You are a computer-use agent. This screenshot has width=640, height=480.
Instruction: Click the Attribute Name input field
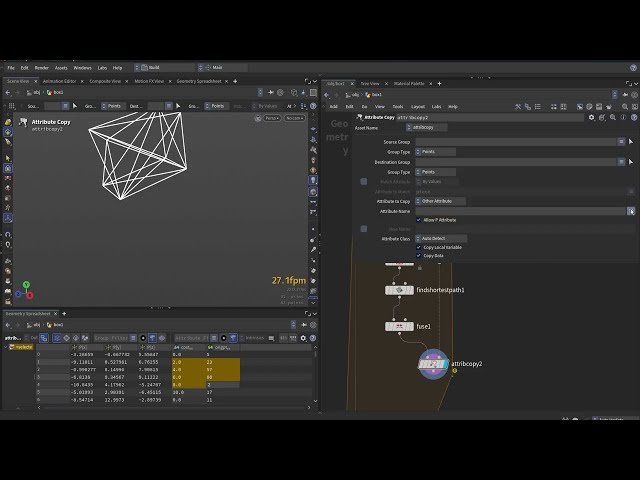521,211
